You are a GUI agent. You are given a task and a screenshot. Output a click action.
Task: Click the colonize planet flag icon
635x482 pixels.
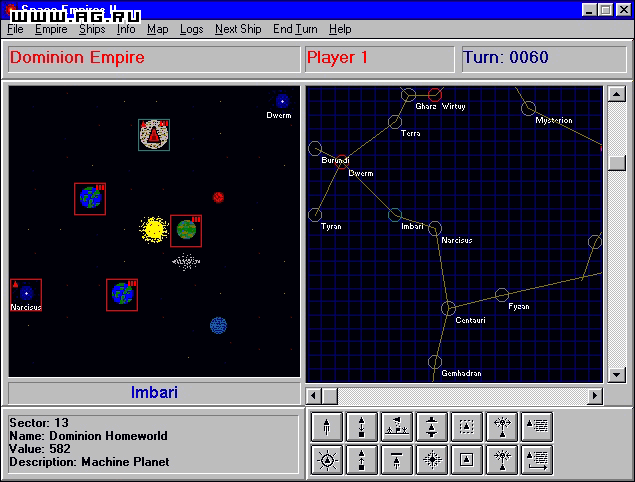pos(397,427)
